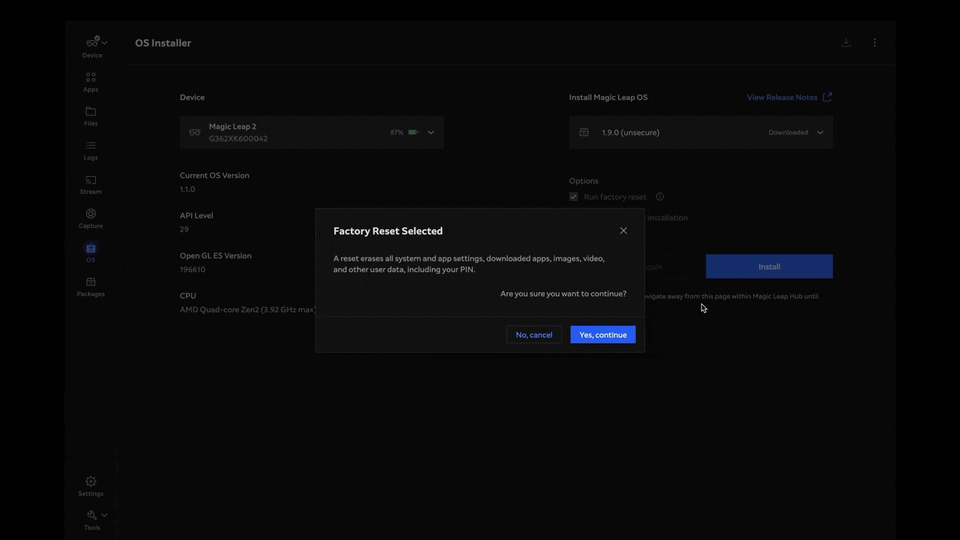This screenshot has width=960, height=540.
Task: Open Logs in the sidebar
Action: (91, 151)
